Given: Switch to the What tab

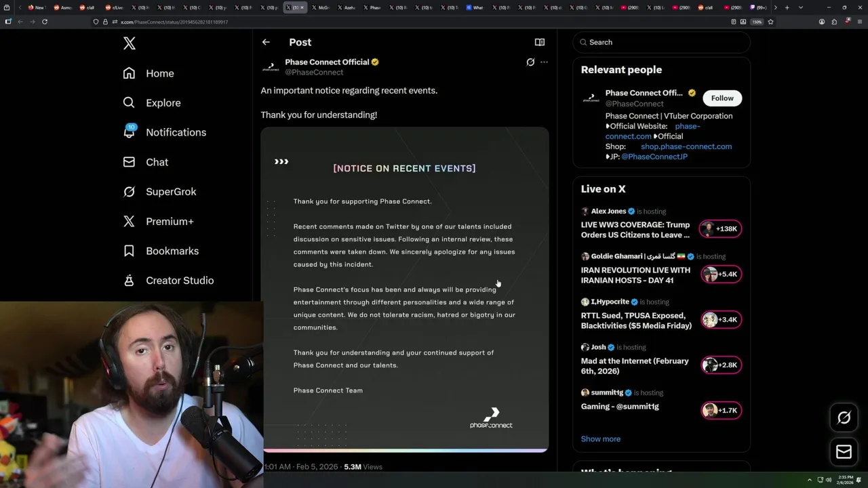Looking at the screenshot, I should point(475,7).
